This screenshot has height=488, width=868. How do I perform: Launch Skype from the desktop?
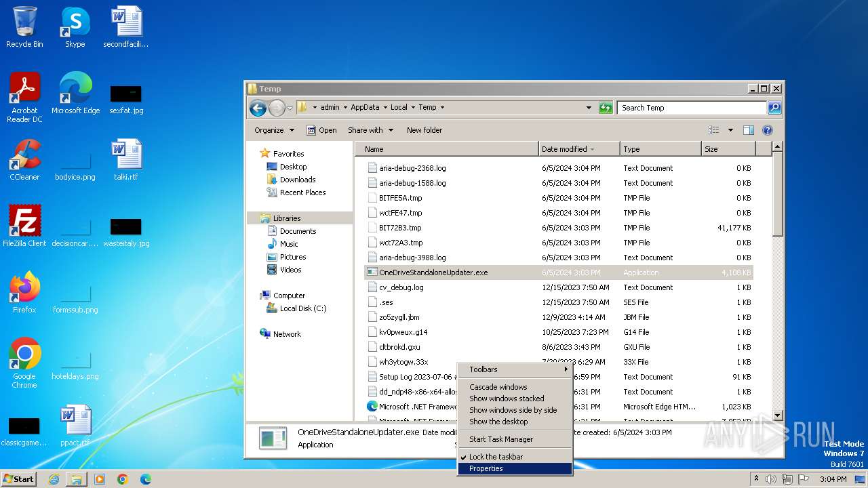pyautogui.click(x=75, y=27)
